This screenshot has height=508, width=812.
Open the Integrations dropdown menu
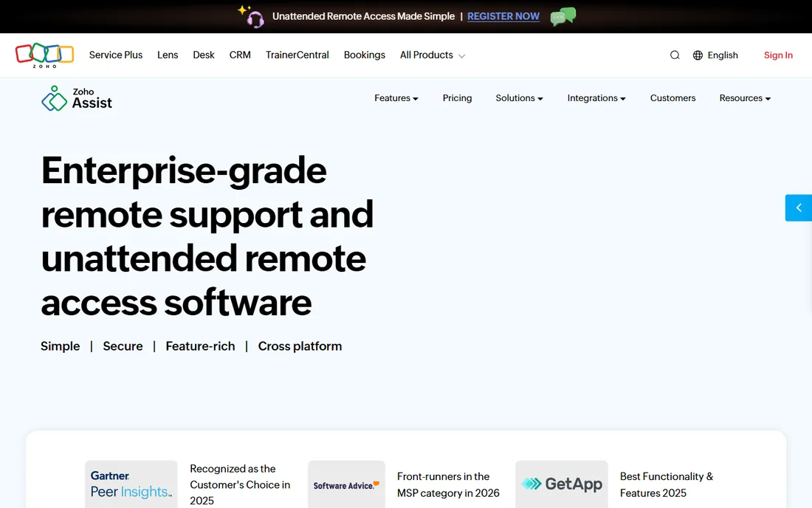point(596,98)
